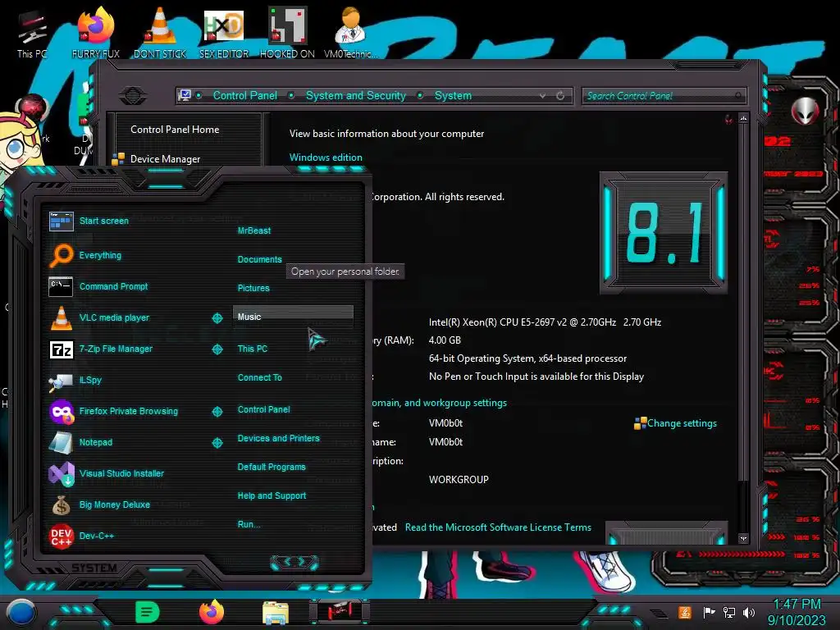Viewport: 840px width, 630px height.
Task: Open the DONT STICK VLC desktop shortcut
Action: 160,33
